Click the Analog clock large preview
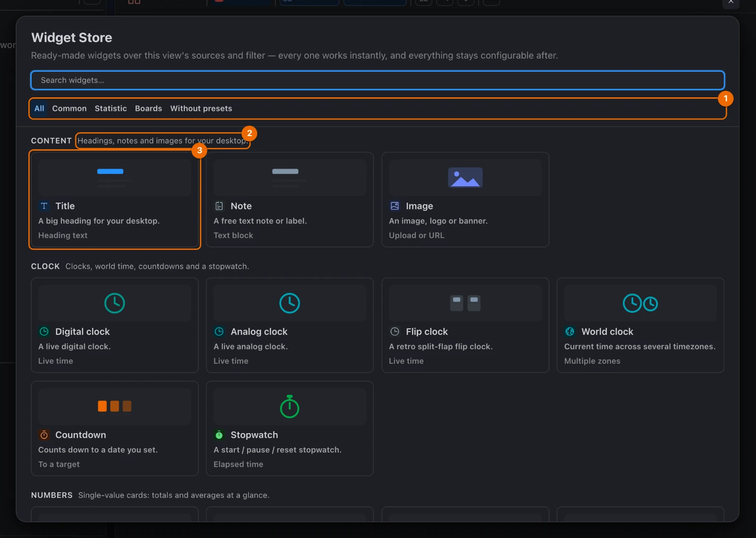This screenshot has height=538, width=756. pyautogui.click(x=290, y=303)
